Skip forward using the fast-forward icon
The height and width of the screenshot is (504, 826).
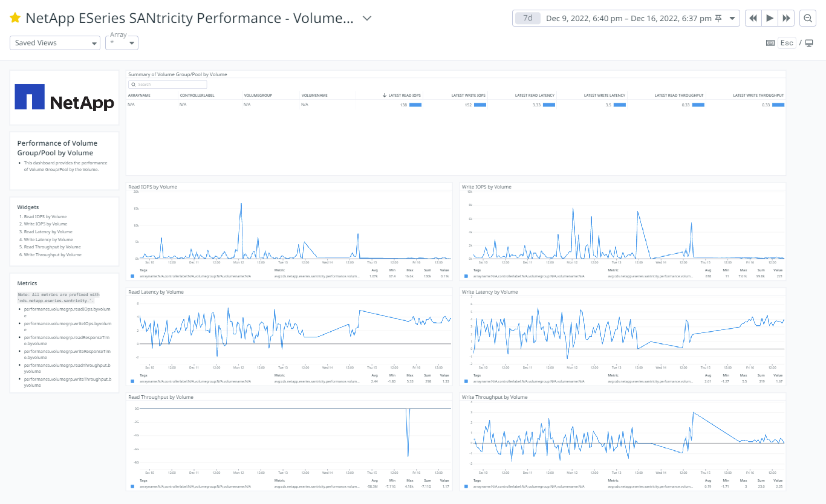pos(786,18)
